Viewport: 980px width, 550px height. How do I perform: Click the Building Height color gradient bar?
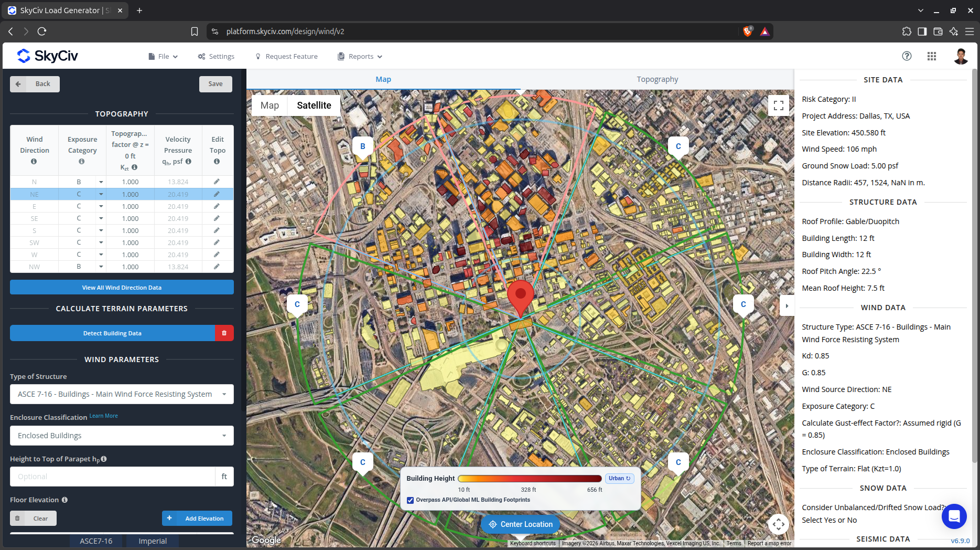(530, 479)
